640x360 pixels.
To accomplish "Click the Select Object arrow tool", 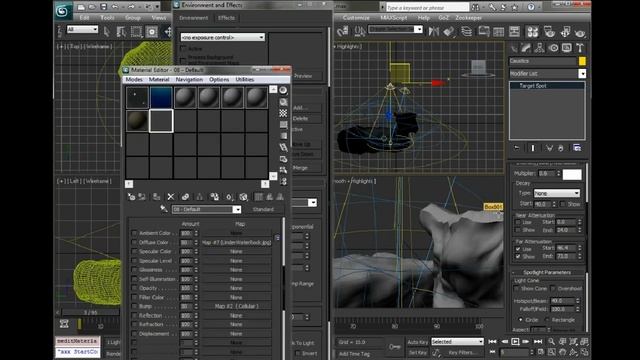I will tap(107, 31).
